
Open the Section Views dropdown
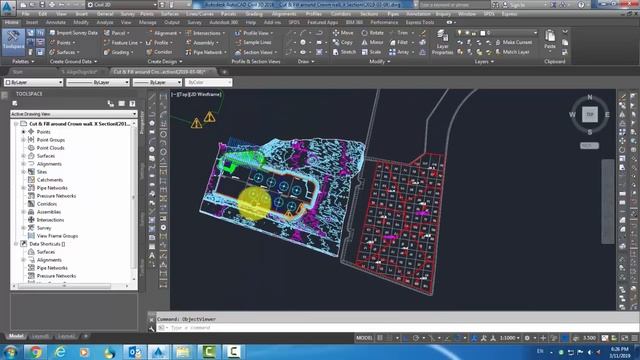point(256,52)
